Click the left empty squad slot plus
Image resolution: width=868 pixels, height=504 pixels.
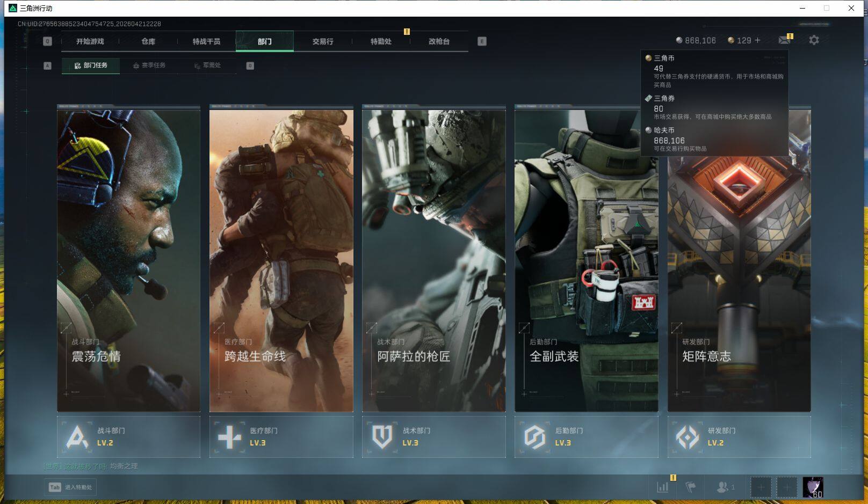coord(761,487)
